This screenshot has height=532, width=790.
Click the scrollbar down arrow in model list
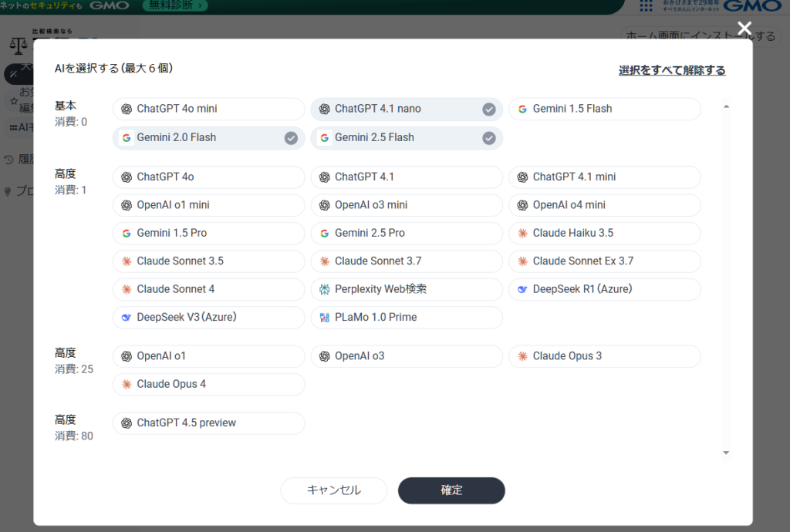[726, 453]
